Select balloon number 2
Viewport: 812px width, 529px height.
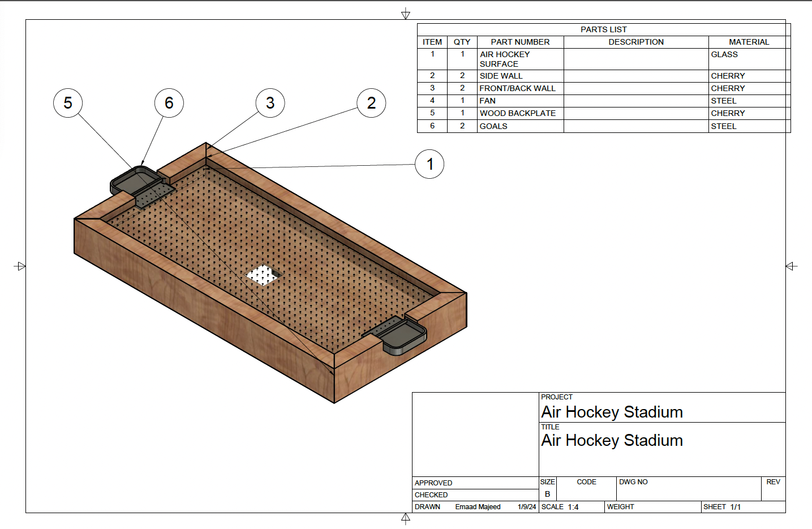coord(371,103)
